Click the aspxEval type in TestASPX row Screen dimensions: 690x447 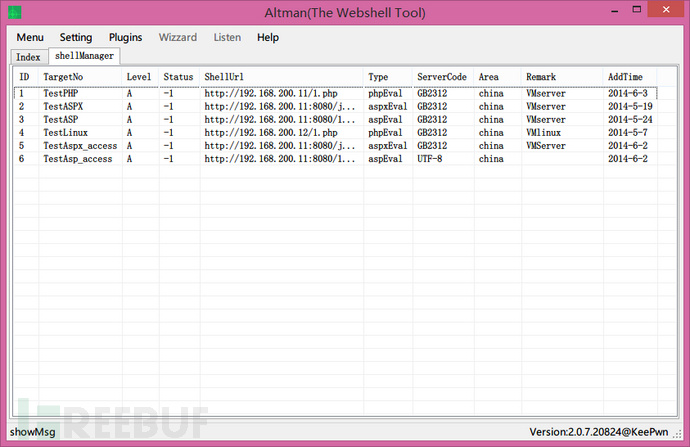(x=388, y=106)
